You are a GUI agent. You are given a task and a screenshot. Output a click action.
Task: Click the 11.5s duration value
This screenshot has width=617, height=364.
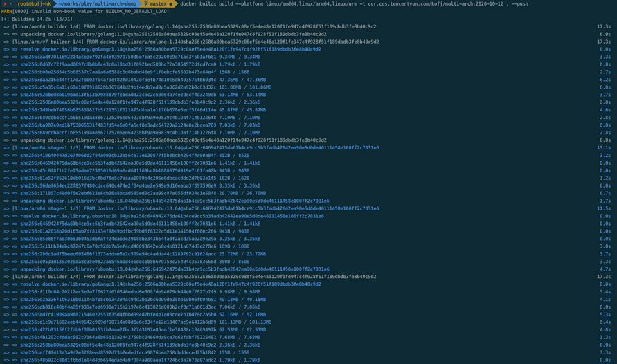coord(604,208)
